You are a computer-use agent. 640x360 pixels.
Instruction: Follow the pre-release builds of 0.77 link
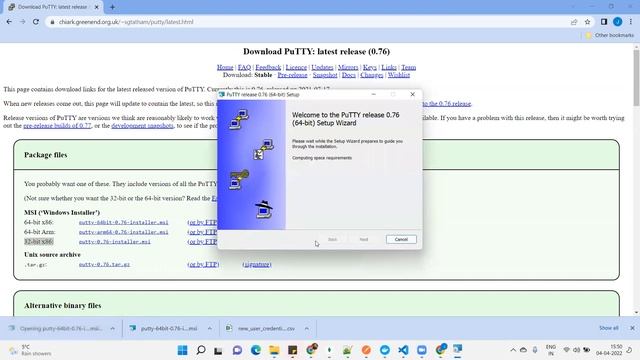(57, 126)
